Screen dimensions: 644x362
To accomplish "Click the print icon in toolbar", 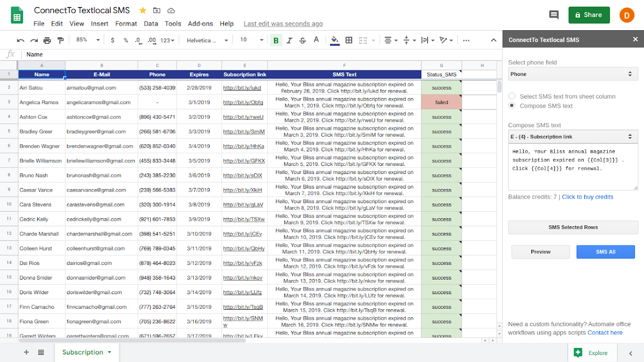I will (47, 40).
